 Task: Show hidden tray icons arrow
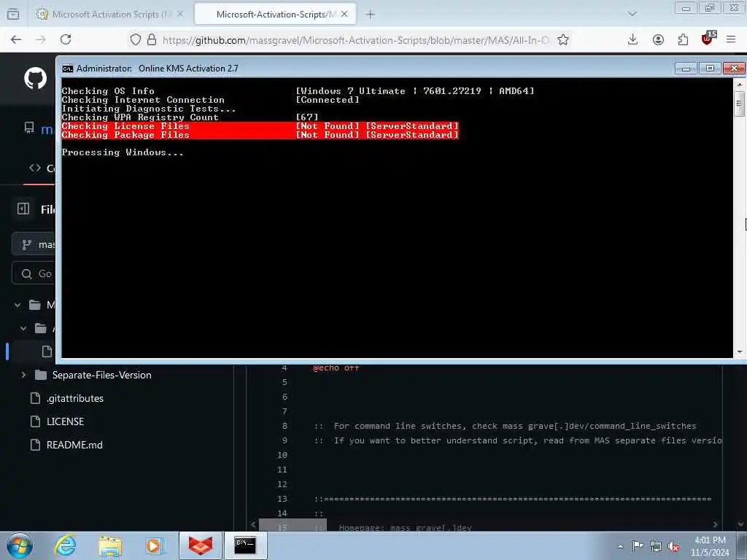tap(620, 546)
